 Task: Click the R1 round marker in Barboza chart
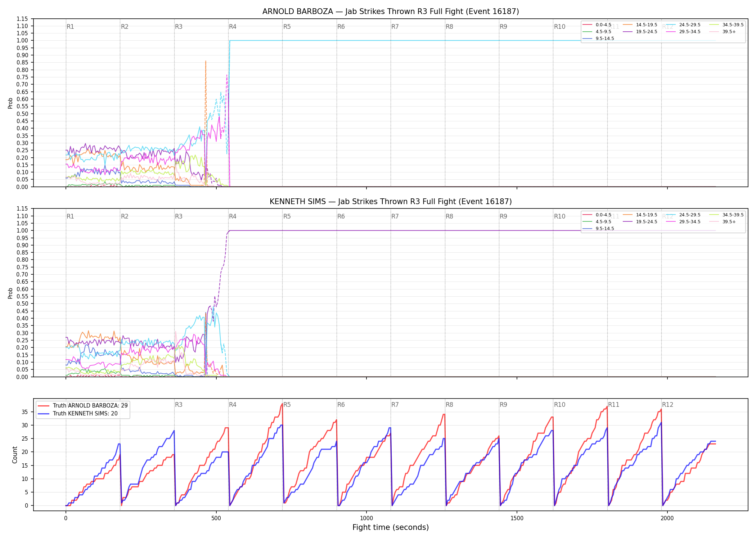(70, 27)
